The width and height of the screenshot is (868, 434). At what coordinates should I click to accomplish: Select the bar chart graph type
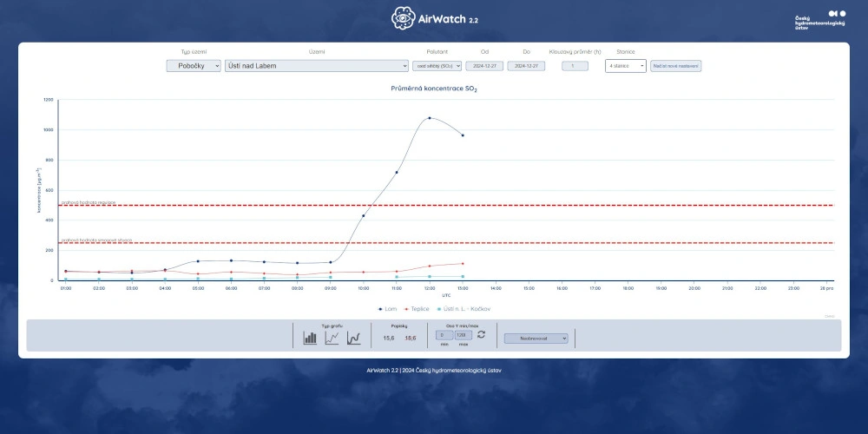pos(310,339)
